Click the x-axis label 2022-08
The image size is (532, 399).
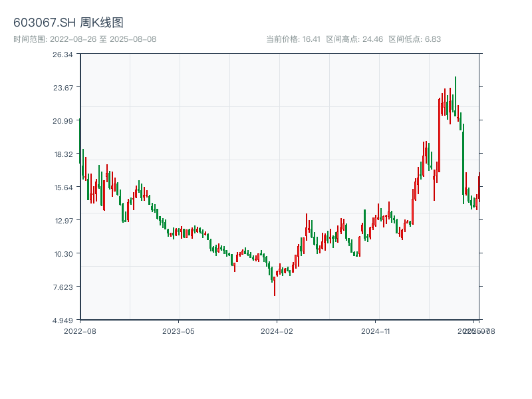pyautogui.click(x=80, y=331)
